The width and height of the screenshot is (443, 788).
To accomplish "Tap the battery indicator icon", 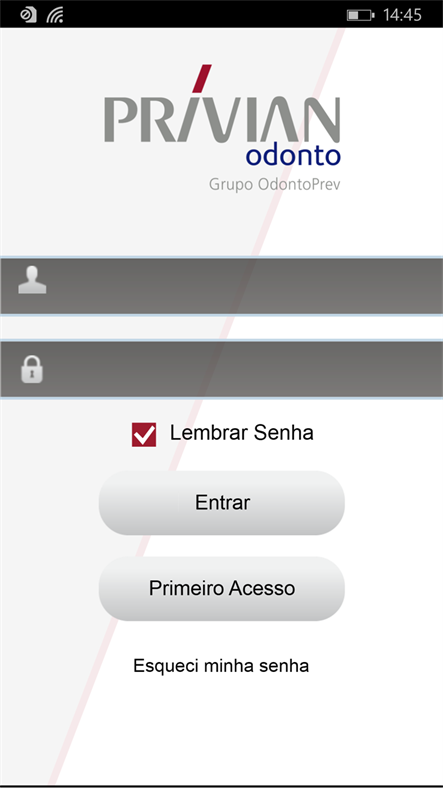I will [x=360, y=16].
